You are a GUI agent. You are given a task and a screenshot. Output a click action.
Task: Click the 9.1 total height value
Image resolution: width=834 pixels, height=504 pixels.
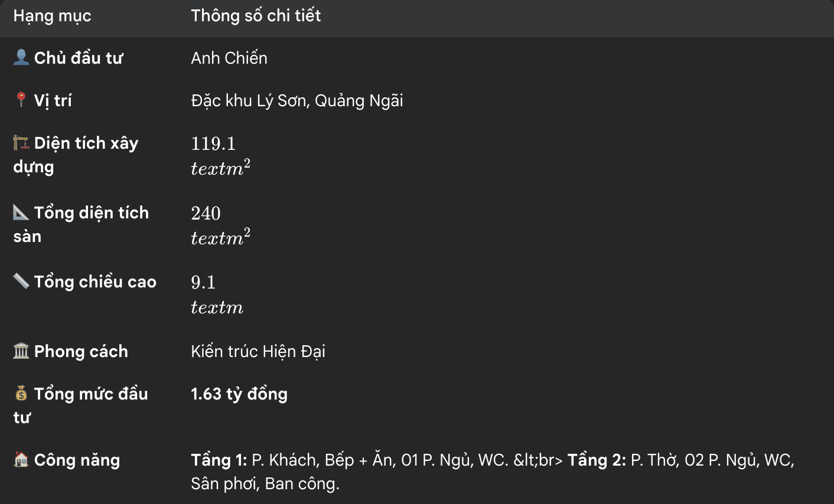point(203,282)
